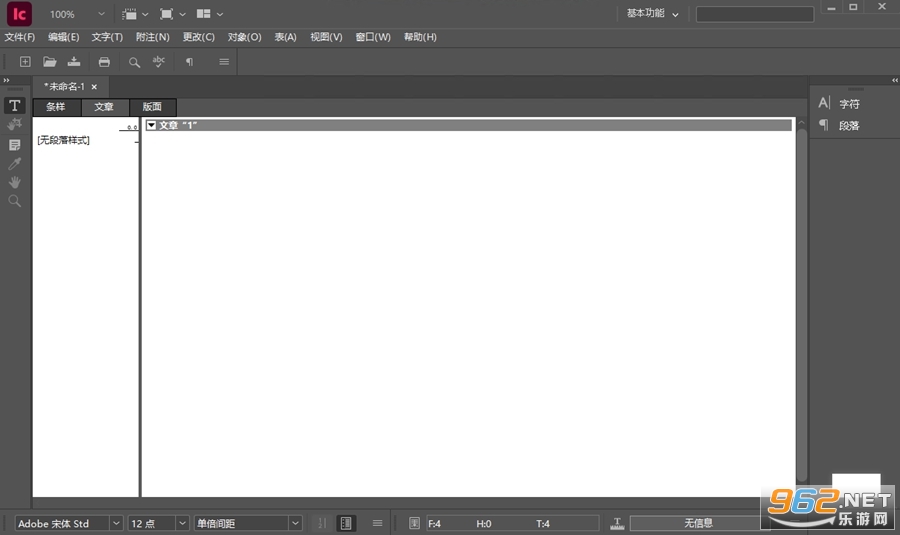900x535 pixels.
Task: Toggle hidden characters with the pilcrow icon
Action: tap(189, 61)
